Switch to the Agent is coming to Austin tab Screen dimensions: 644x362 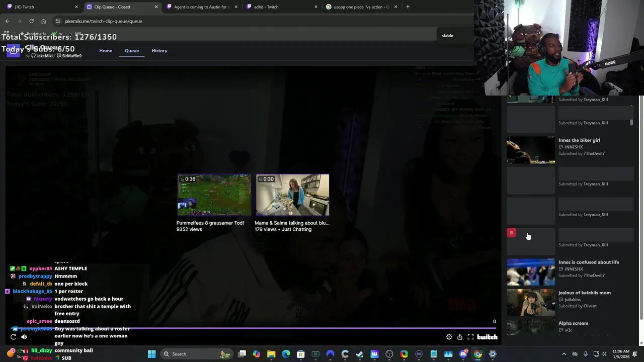201,7
